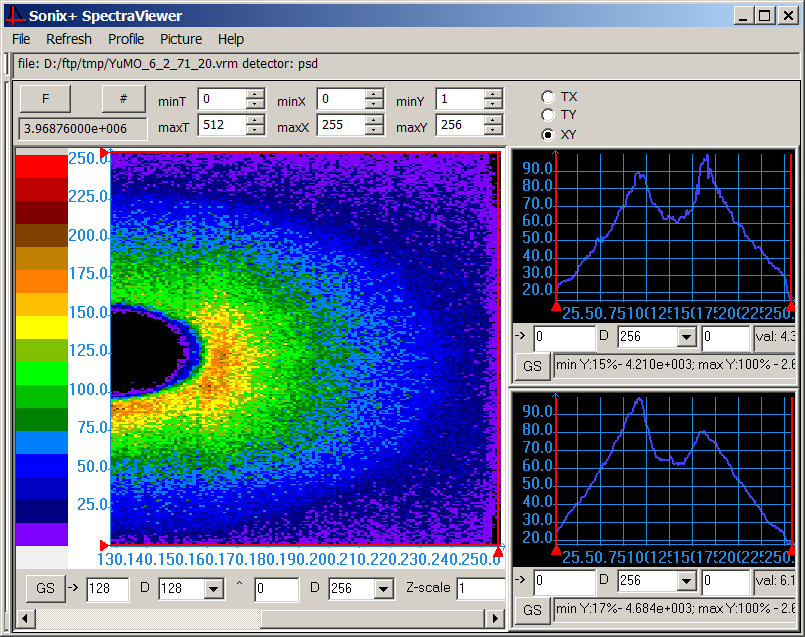Select the TY radio button
This screenshot has height=637, width=805.
coord(547,115)
